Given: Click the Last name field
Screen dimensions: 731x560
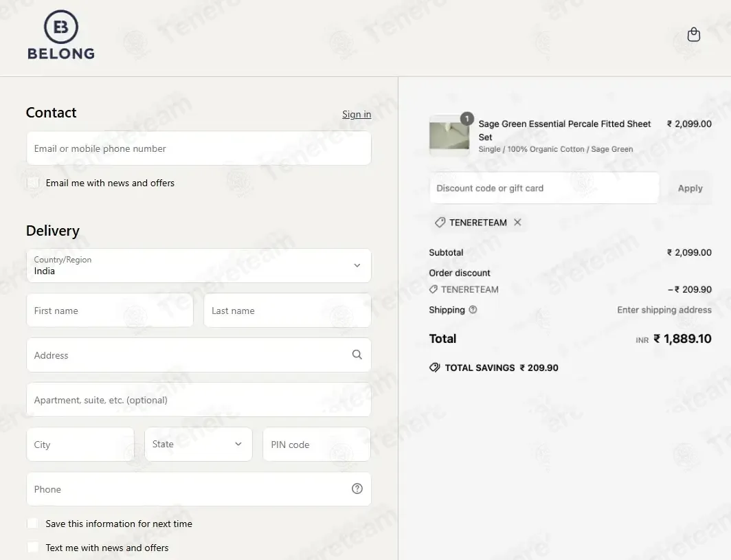Looking at the screenshot, I should pos(288,311).
